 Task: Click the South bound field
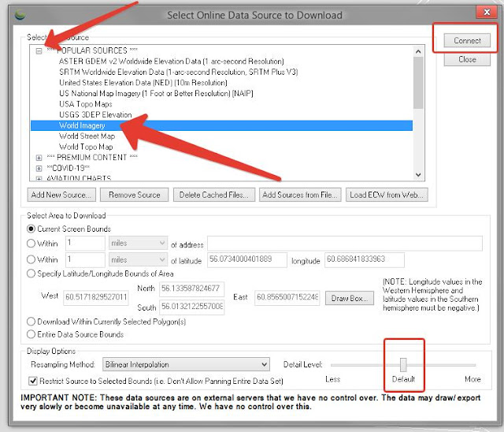192,307
